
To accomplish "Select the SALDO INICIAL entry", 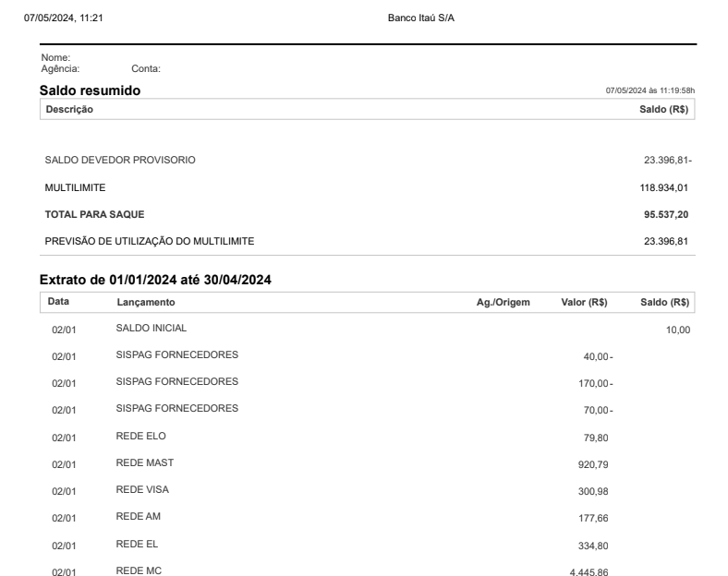I will [x=152, y=328].
